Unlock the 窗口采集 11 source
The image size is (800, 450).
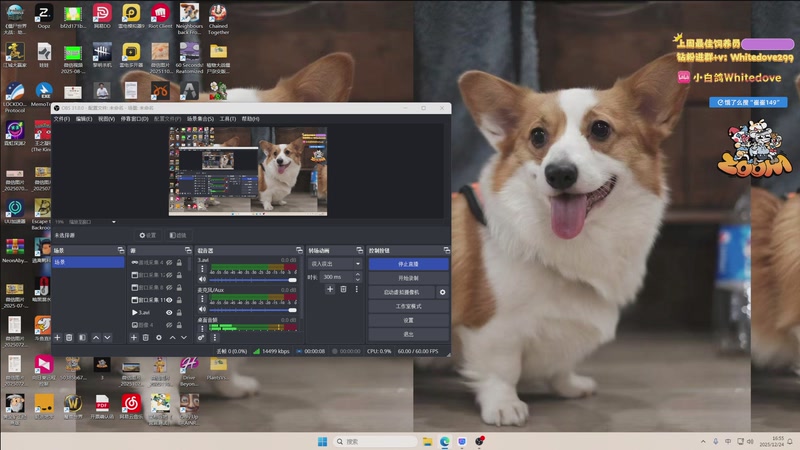(179, 300)
